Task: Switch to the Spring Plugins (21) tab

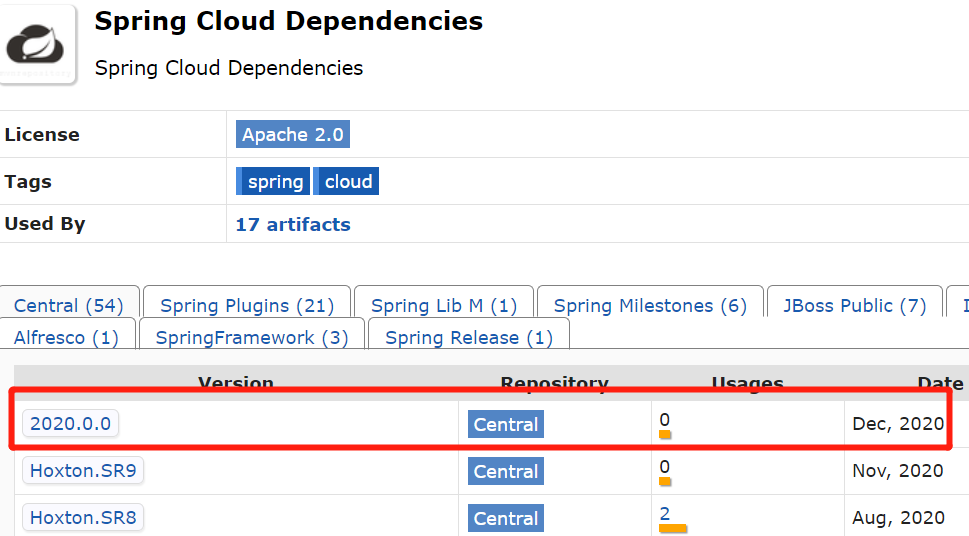Action: point(247,306)
